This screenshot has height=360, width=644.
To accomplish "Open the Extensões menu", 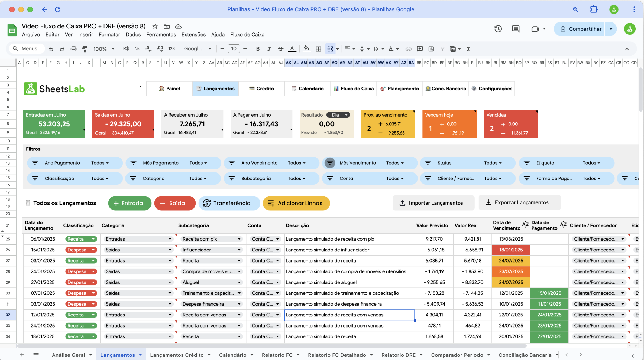I will tap(193, 35).
